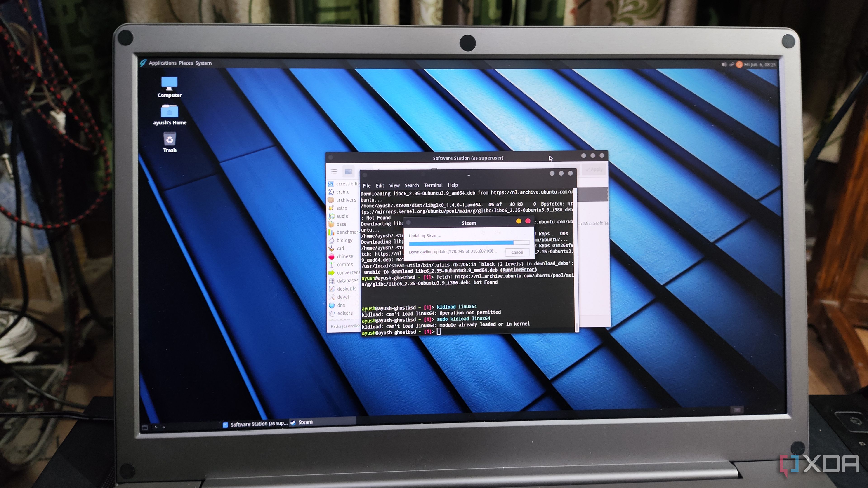Open the terminal Help menu
Screen dimensions: 868x488
[453, 185]
